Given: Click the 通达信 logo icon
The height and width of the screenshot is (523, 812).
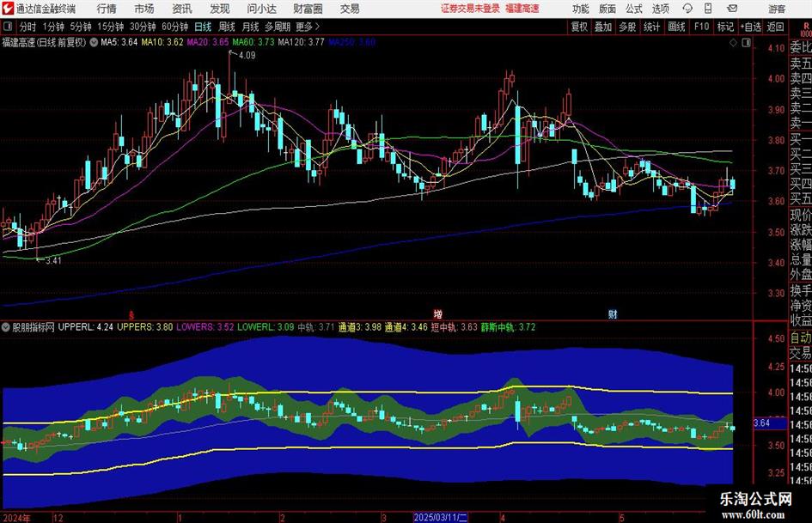Looking at the screenshot, I should point(8,9).
